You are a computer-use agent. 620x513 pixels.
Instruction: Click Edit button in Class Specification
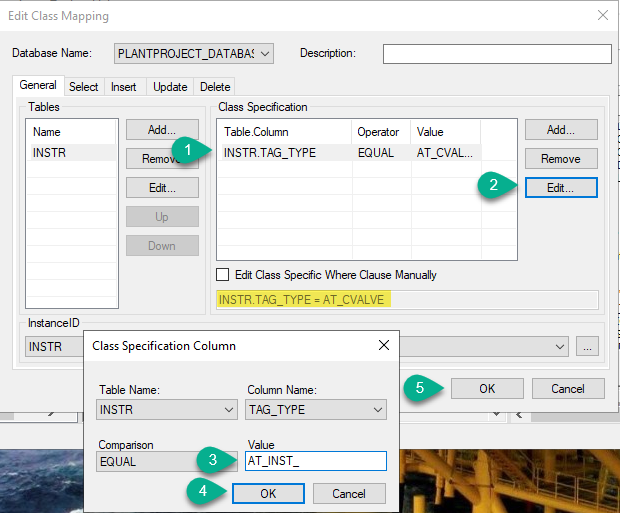(561, 187)
